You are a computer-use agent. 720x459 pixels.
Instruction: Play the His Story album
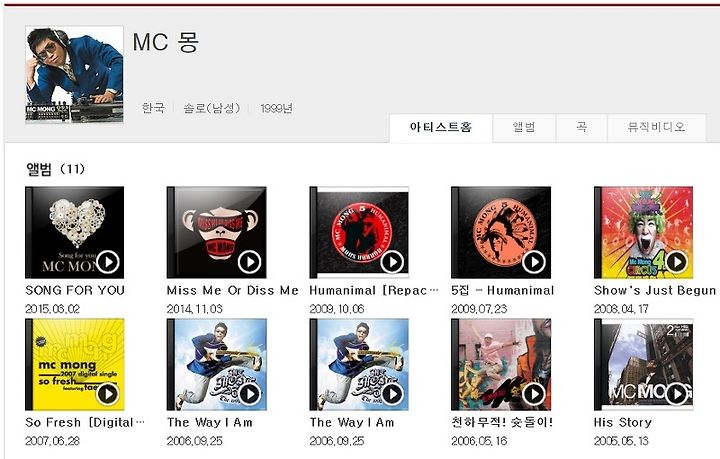(x=676, y=394)
